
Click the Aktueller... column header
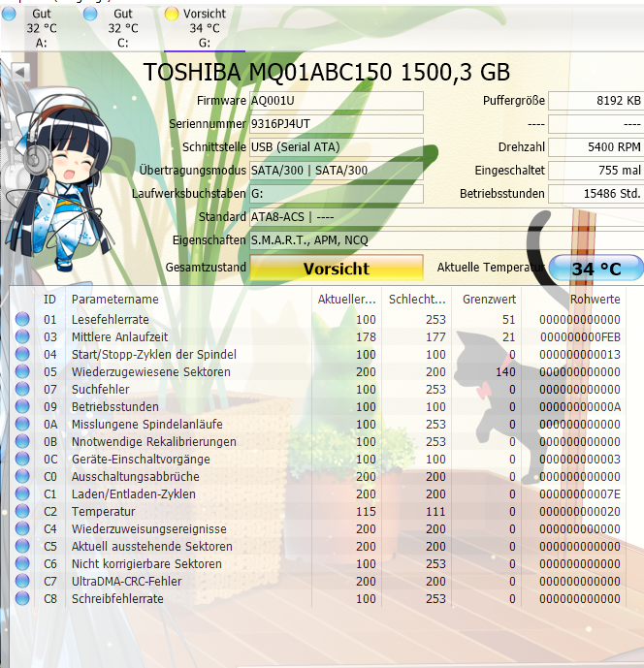tap(346, 299)
